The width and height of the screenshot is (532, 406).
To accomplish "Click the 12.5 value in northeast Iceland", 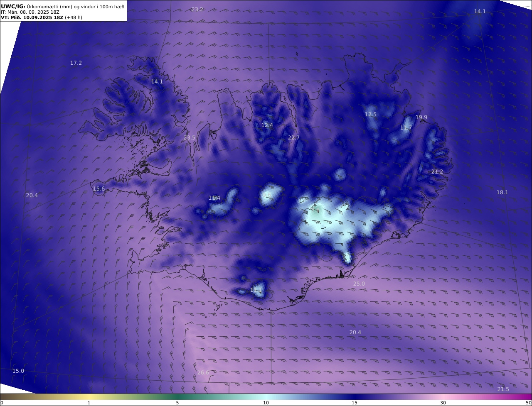I will [x=371, y=114].
